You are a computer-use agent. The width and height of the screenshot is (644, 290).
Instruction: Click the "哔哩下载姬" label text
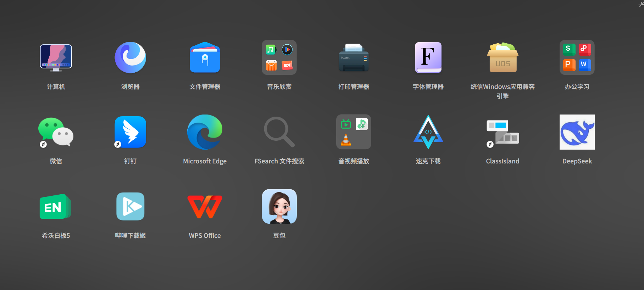coord(131,236)
